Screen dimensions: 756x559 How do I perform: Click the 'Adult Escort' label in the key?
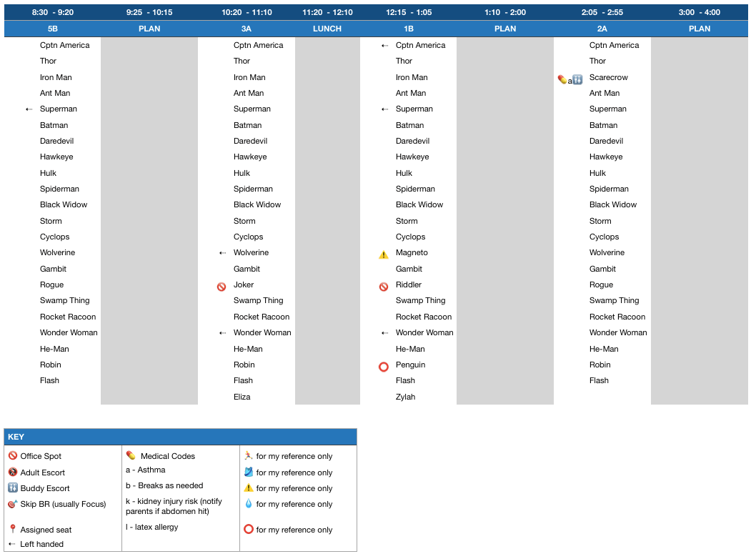[42, 473]
